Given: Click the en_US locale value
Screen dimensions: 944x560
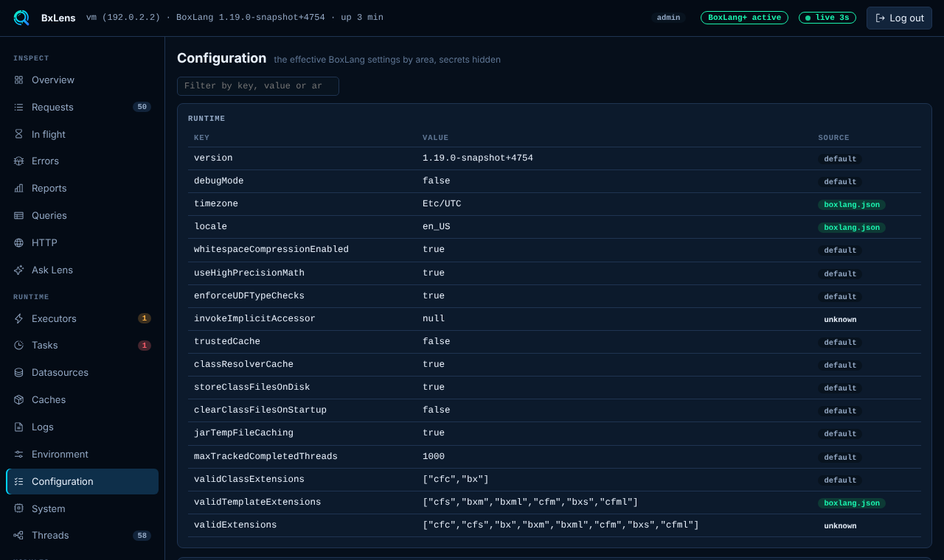Looking at the screenshot, I should pyautogui.click(x=437, y=226).
